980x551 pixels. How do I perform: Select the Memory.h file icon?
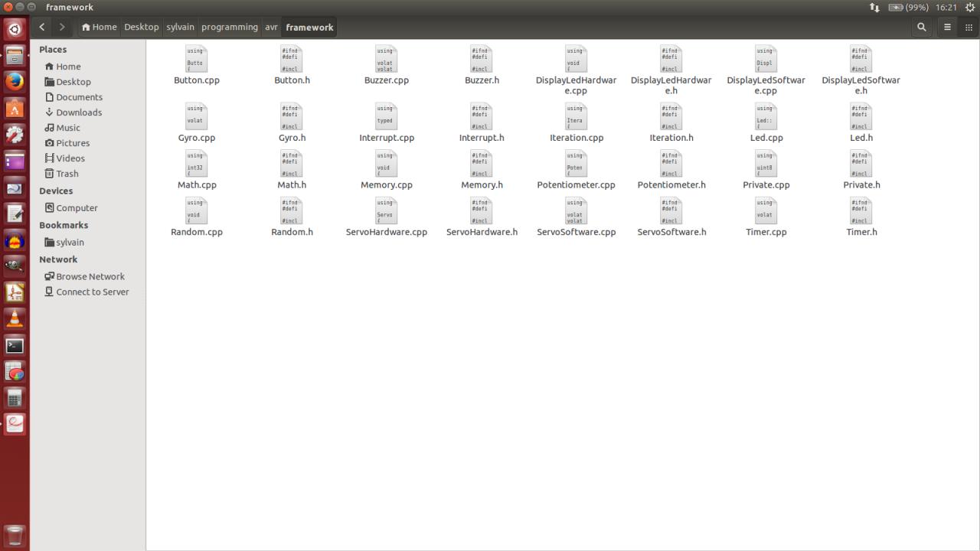[482, 164]
